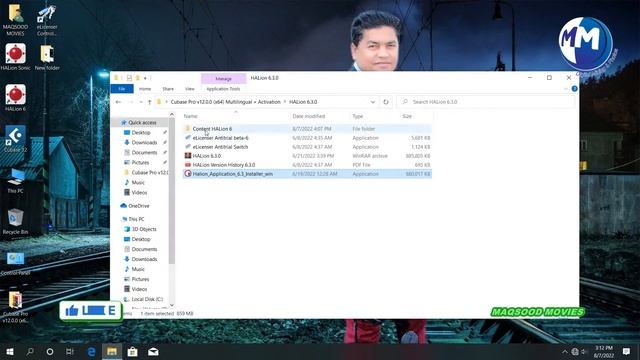
Task: Go back using Explorer back arrow
Action: 118,102
